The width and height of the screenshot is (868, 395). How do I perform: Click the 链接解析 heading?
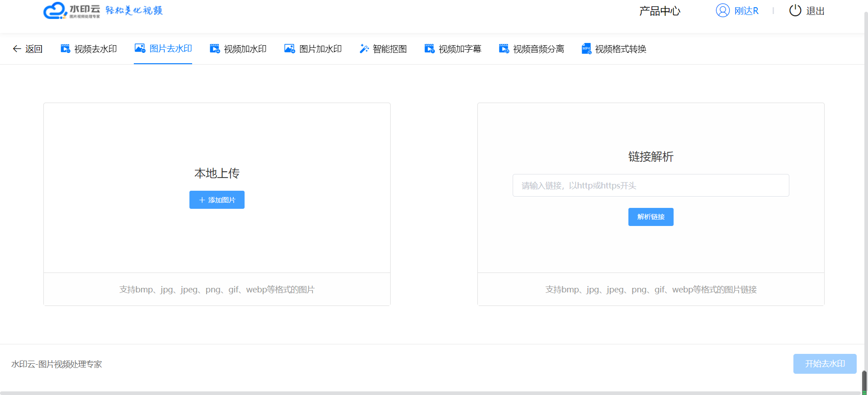pyautogui.click(x=651, y=156)
